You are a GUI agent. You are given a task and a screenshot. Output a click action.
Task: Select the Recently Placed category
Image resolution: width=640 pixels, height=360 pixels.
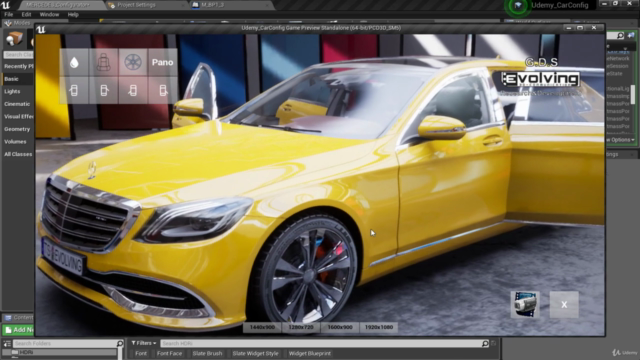(x=18, y=66)
